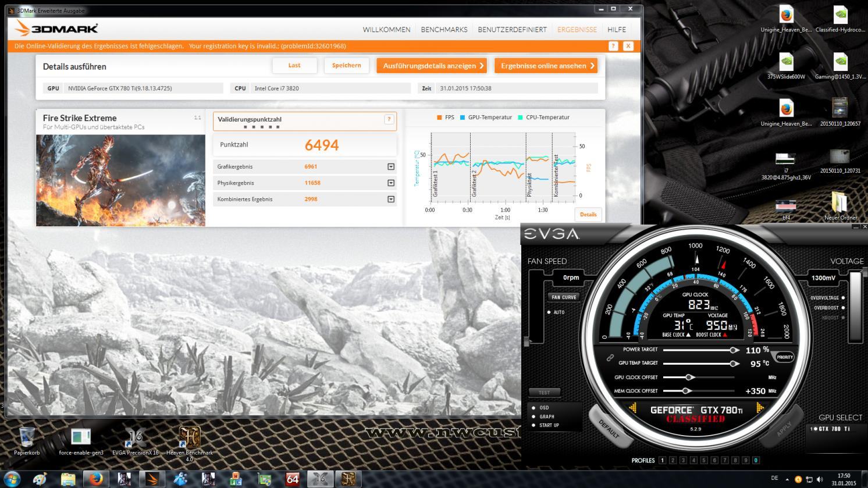This screenshot has height=488, width=868.
Task: Open the FAN CURVE settings
Action: pyautogui.click(x=564, y=297)
